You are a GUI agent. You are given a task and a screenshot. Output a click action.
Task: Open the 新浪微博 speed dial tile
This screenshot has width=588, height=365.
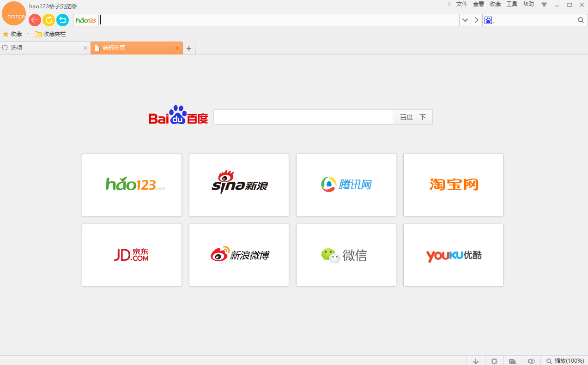(x=239, y=255)
